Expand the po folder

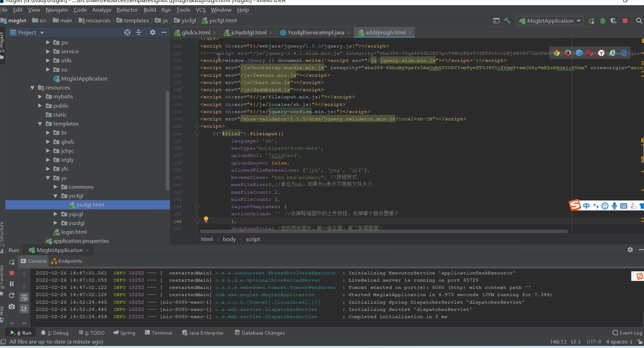[48, 42]
